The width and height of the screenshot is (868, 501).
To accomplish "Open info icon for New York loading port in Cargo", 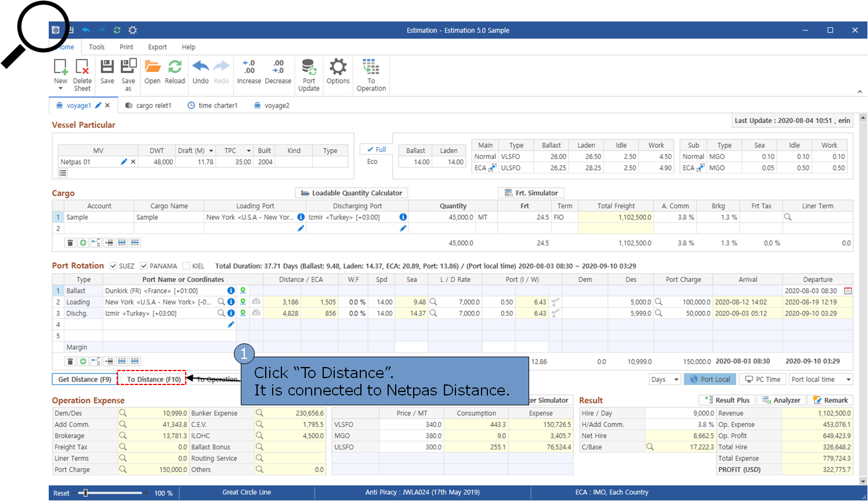I will pos(301,217).
